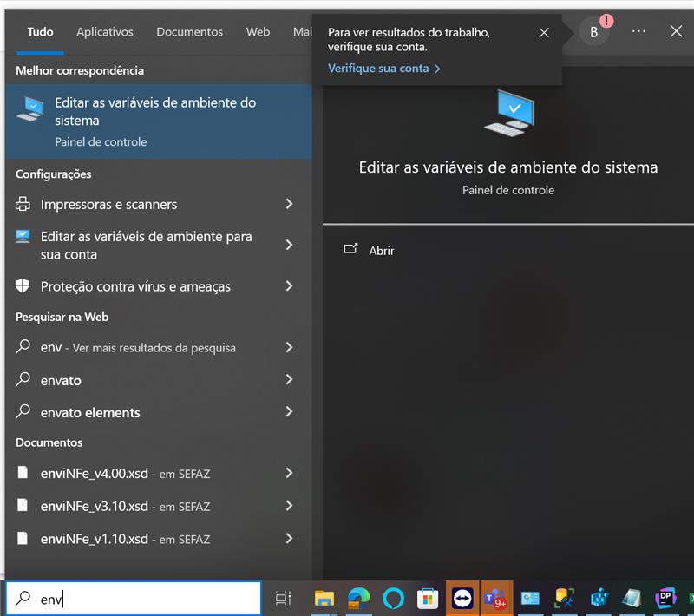694x616 pixels.
Task: Open the blue cubes app in taskbar
Action: click(599, 599)
